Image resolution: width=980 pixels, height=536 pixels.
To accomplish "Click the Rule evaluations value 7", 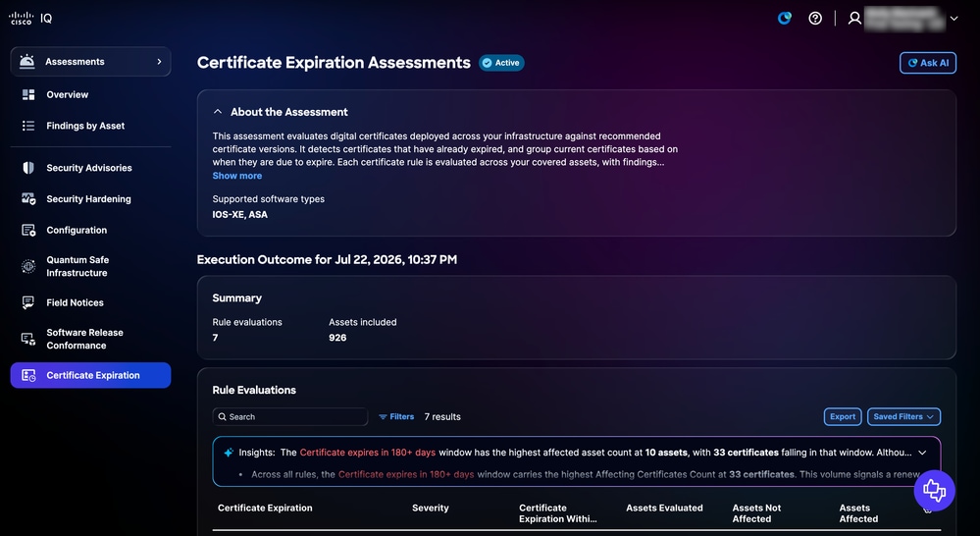I will (x=215, y=338).
